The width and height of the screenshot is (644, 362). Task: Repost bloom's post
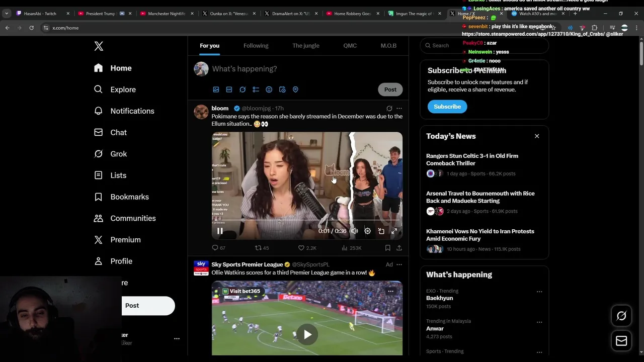coord(262,248)
